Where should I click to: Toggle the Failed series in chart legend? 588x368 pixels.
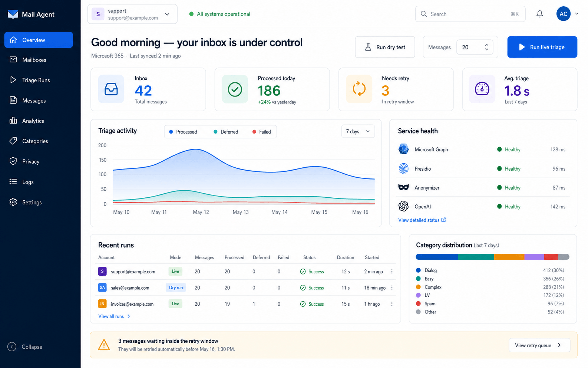[262, 132]
